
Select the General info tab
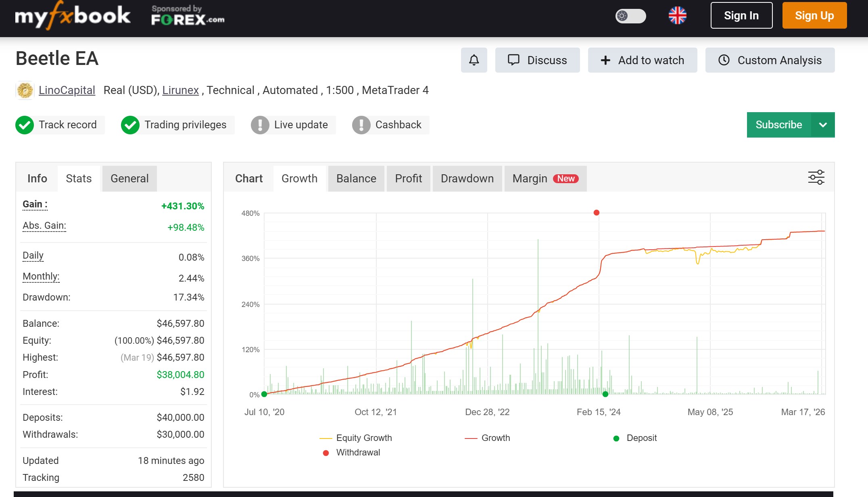click(x=129, y=179)
